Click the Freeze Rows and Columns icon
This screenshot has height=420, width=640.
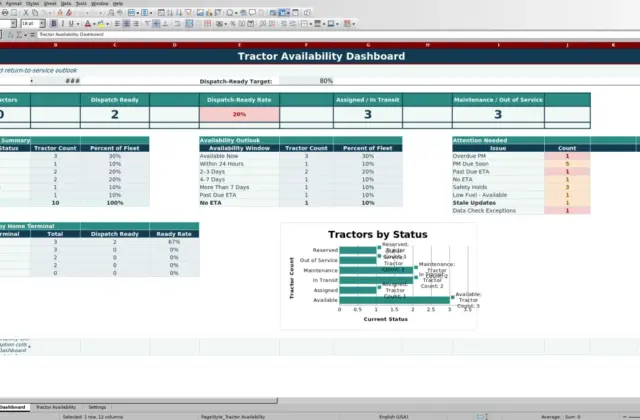[282, 13]
